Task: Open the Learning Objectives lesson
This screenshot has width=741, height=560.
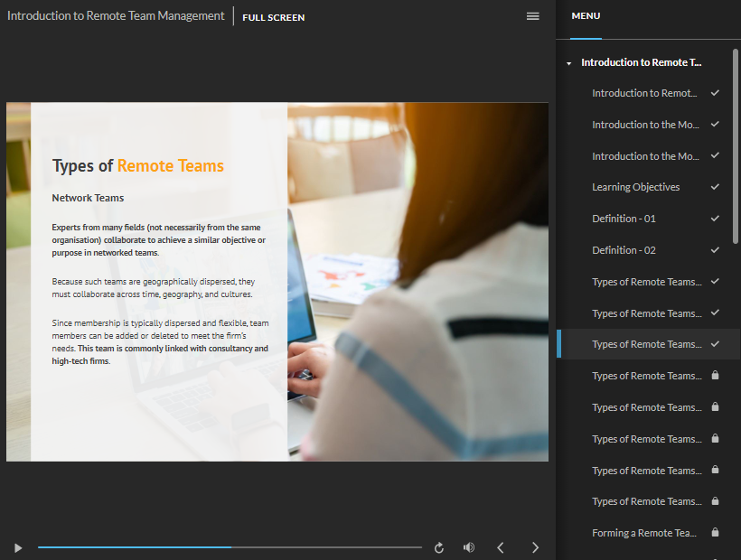Action: [635, 187]
